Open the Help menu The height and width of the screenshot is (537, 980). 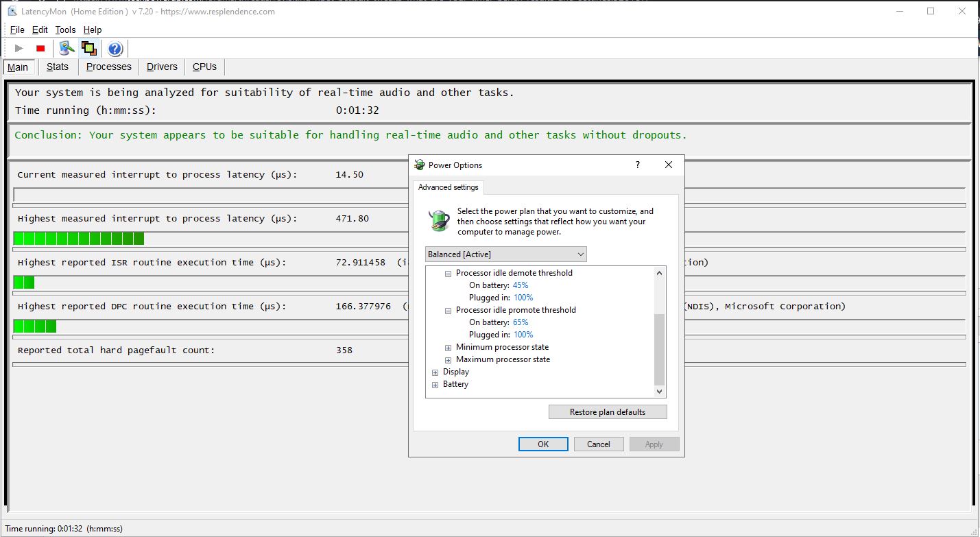coord(93,29)
